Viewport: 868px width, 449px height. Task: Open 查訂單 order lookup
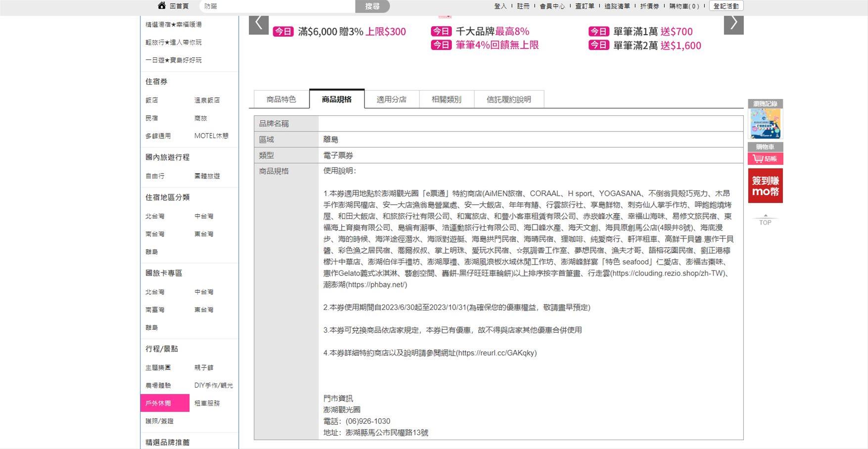pos(585,6)
